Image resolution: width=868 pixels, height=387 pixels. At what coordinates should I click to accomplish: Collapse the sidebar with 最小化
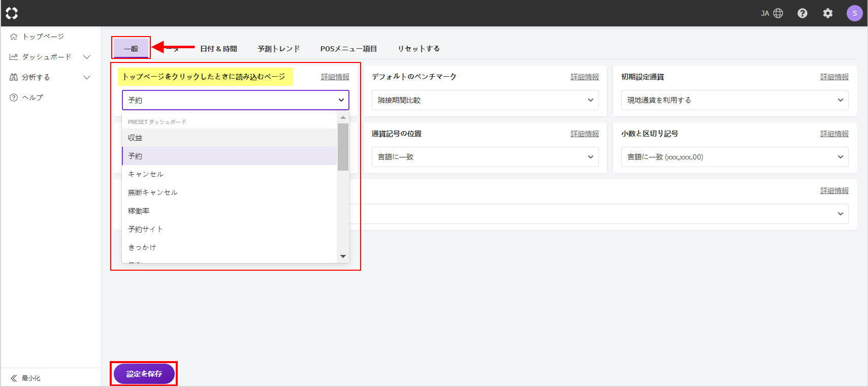coord(25,378)
